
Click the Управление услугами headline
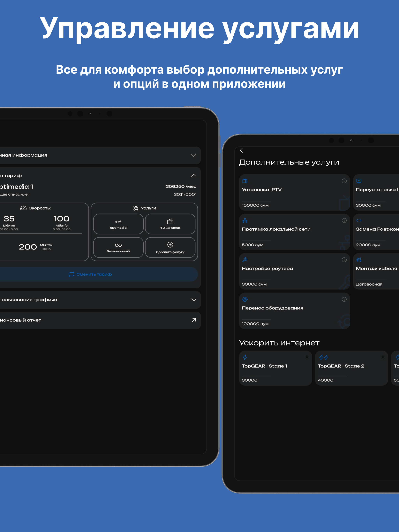pos(199,29)
